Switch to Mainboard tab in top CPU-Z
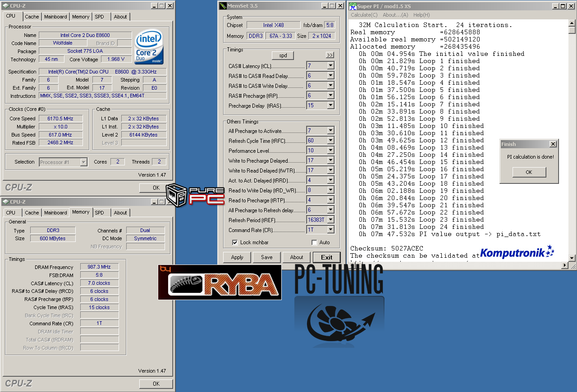 [x=55, y=17]
